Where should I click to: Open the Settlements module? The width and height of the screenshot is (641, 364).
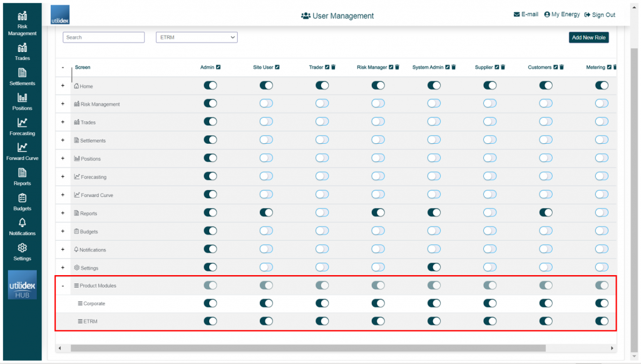[22, 76]
